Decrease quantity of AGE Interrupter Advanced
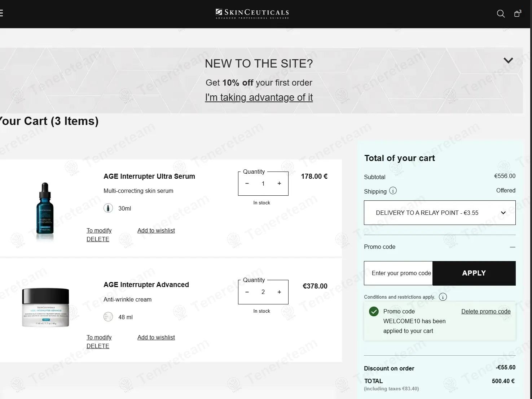The width and height of the screenshot is (532, 399). pos(247,292)
